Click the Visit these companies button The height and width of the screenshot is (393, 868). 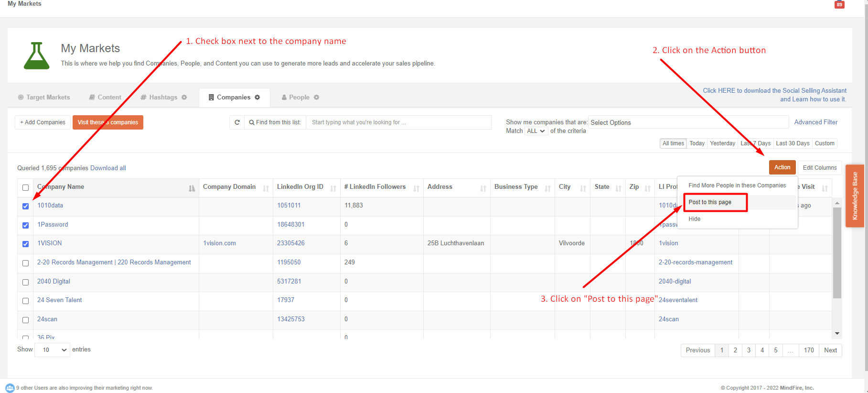coord(108,122)
